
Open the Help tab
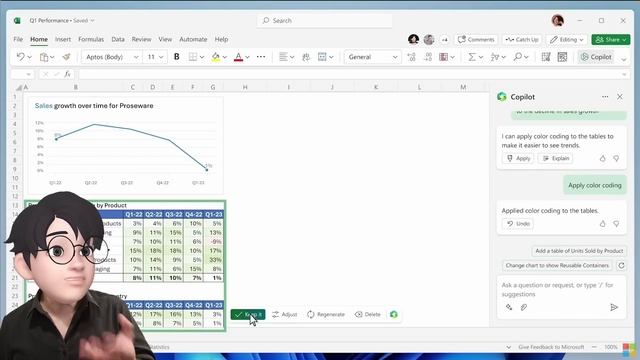[221, 40]
